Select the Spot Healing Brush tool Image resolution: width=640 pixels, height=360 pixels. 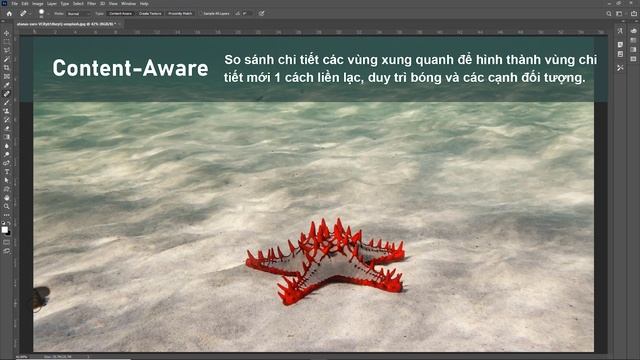7,93
